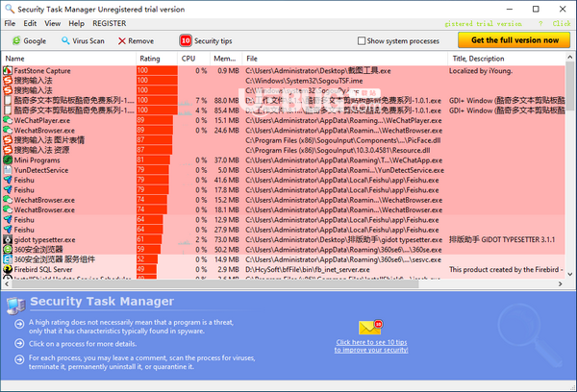Image resolution: width=577 pixels, height=392 pixels.
Task: Click the YunDetectService process icon
Action: [x=8, y=170]
